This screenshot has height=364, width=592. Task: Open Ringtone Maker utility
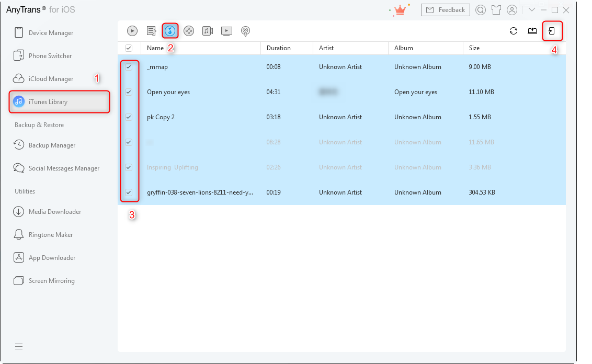click(x=43, y=235)
